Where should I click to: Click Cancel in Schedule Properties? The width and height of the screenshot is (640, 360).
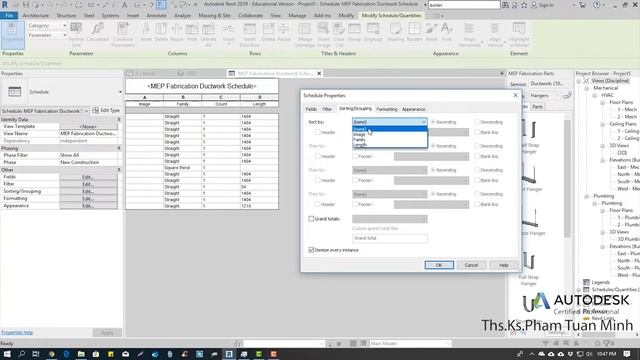(471, 265)
